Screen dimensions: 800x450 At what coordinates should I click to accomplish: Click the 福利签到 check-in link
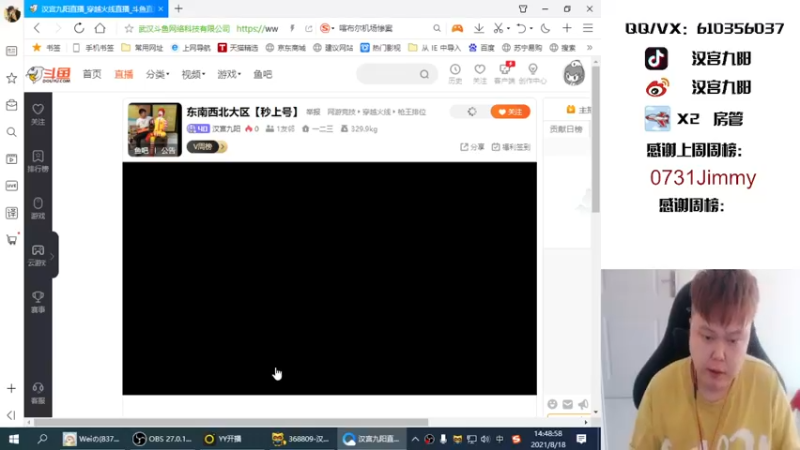coord(511,147)
